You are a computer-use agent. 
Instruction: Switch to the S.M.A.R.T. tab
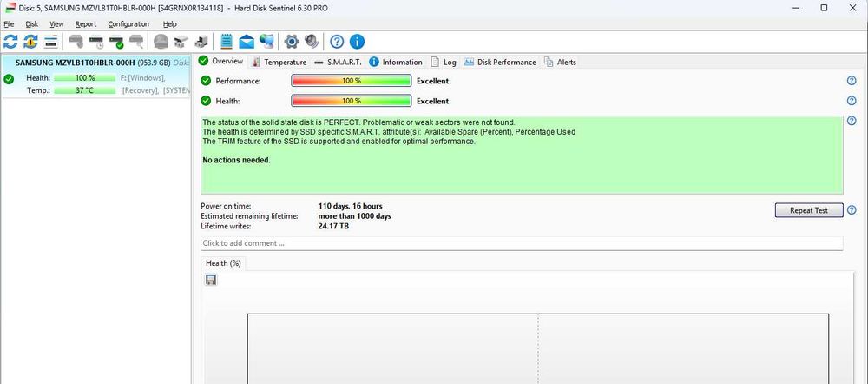(339, 62)
